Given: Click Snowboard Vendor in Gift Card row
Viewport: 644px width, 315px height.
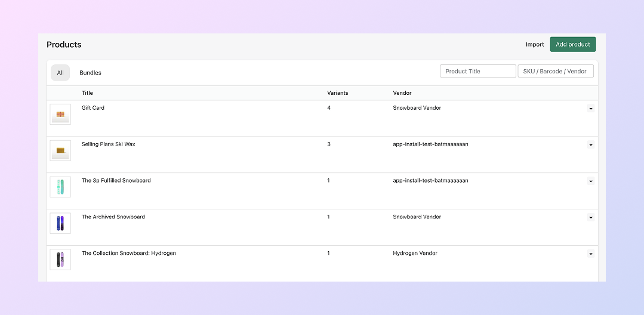Looking at the screenshot, I should click(417, 107).
